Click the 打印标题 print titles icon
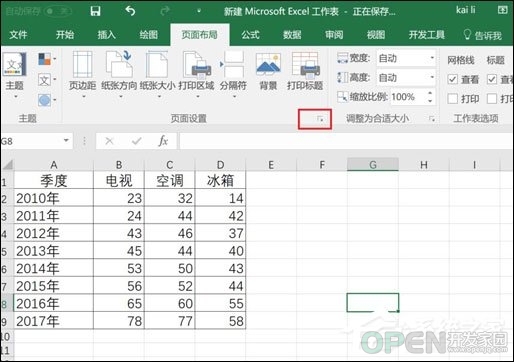 [305, 71]
